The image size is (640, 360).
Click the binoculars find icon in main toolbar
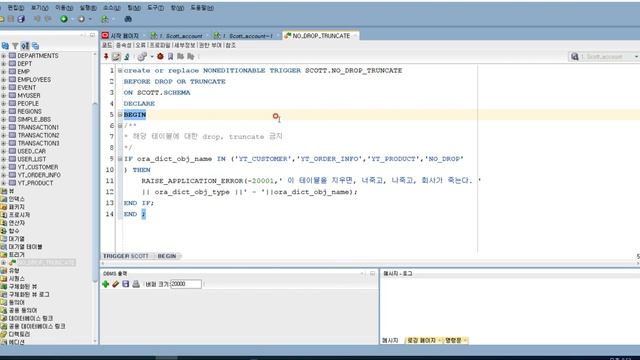[x=128, y=19]
